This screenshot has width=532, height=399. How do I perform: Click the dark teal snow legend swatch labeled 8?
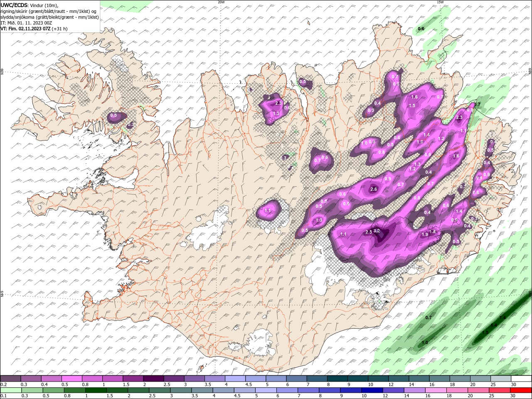tap(337, 379)
